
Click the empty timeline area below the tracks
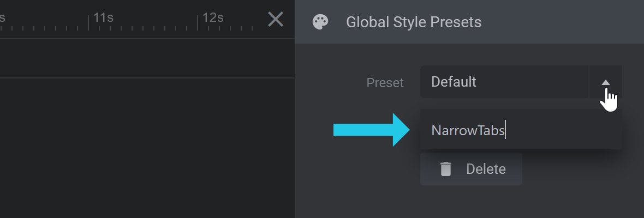(147, 148)
